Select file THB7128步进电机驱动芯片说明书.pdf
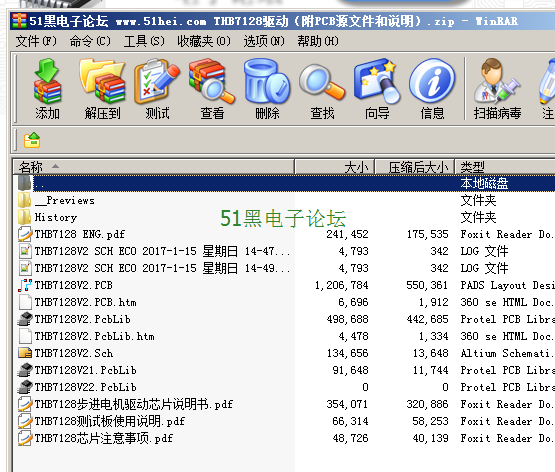Screen dimensions: 555x472 point(134,404)
